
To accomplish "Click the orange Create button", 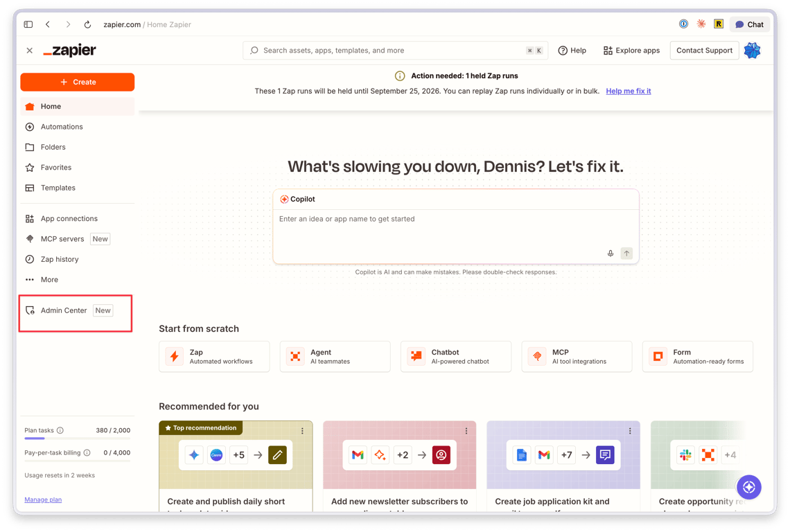I will tap(78, 82).
